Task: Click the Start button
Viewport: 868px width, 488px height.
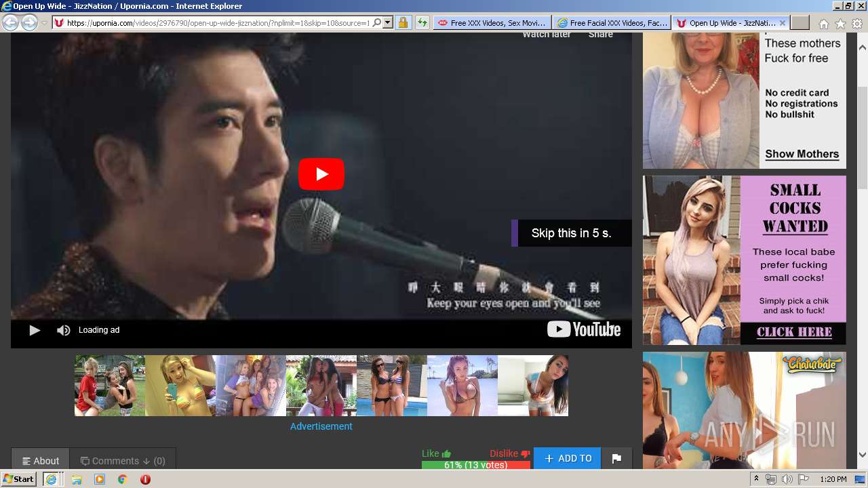Action: point(18,479)
